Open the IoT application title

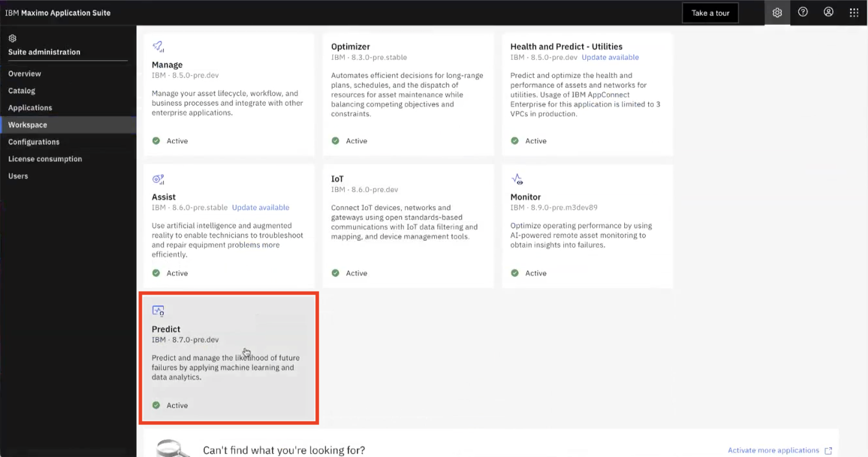pyautogui.click(x=337, y=179)
